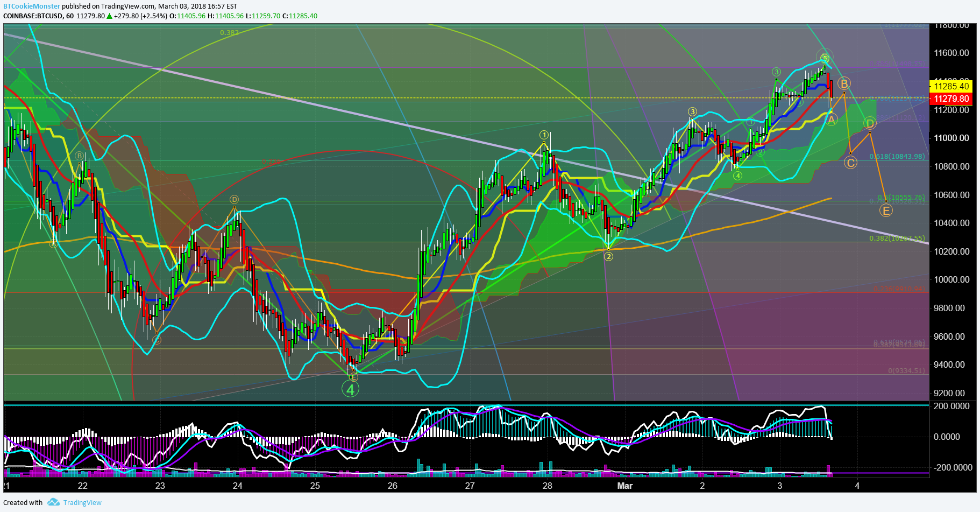Image resolution: width=980 pixels, height=512 pixels.
Task: Open the BTCookieMonster author profile link
Action: coord(32,6)
